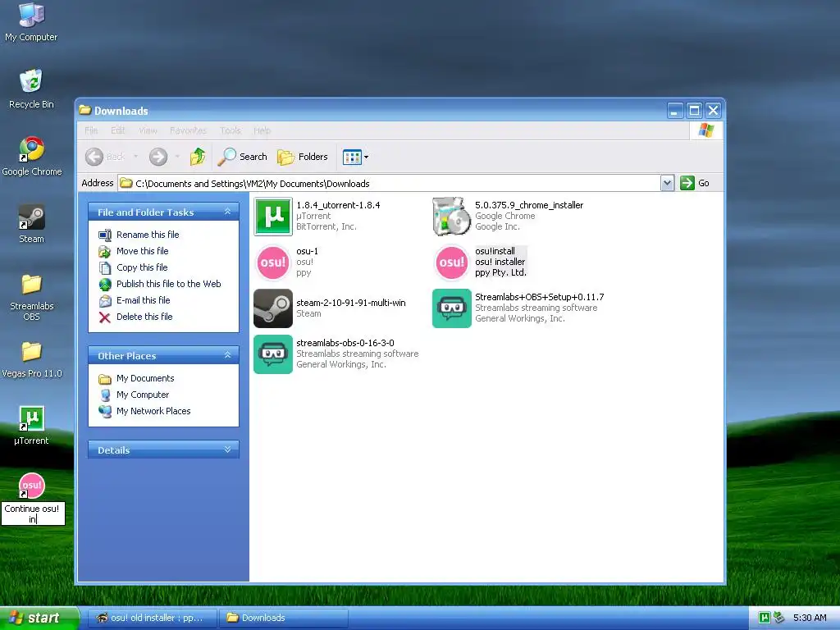Maximize the Downloads window

pyautogui.click(x=694, y=111)
